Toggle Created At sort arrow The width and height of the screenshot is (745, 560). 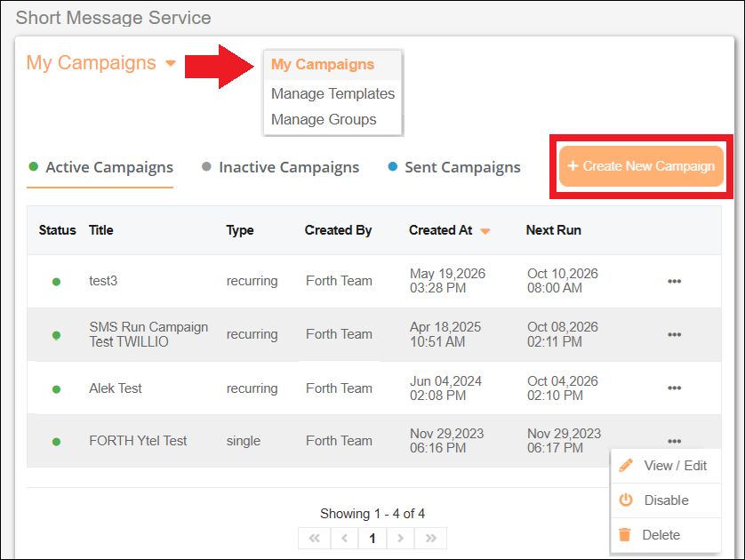pos(485,231)
